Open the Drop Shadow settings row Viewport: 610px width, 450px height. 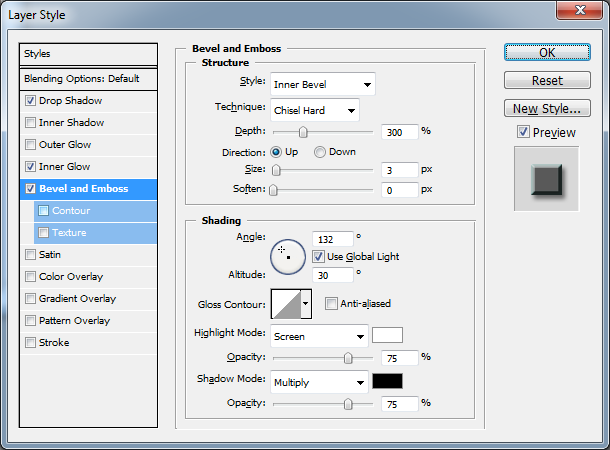point(88,101)
